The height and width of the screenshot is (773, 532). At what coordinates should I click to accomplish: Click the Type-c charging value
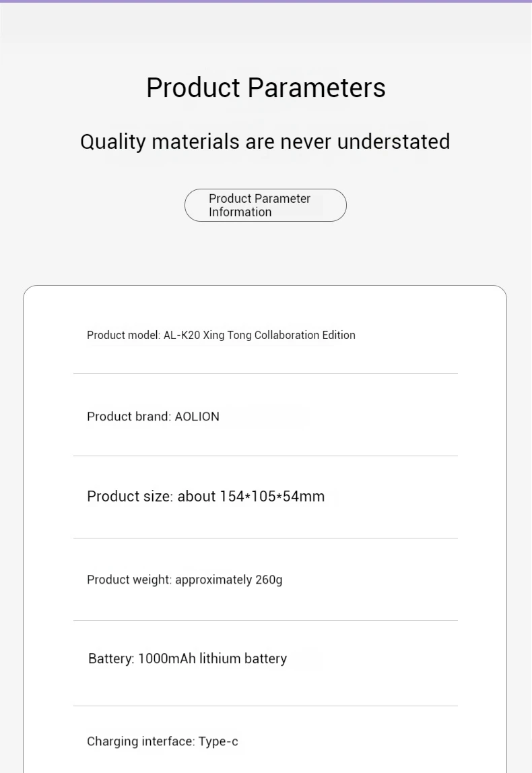pyautogui.click(x=218, y=742)
